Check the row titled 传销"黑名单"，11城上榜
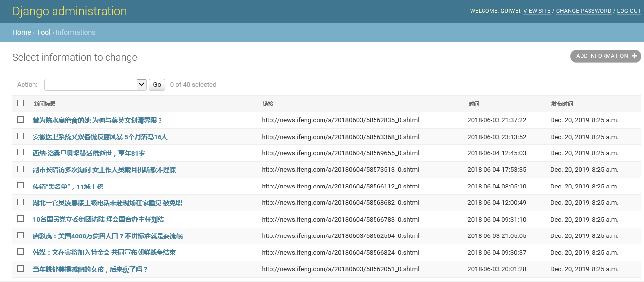The height and width of the screenshot is (282, 644). [20, 186]
